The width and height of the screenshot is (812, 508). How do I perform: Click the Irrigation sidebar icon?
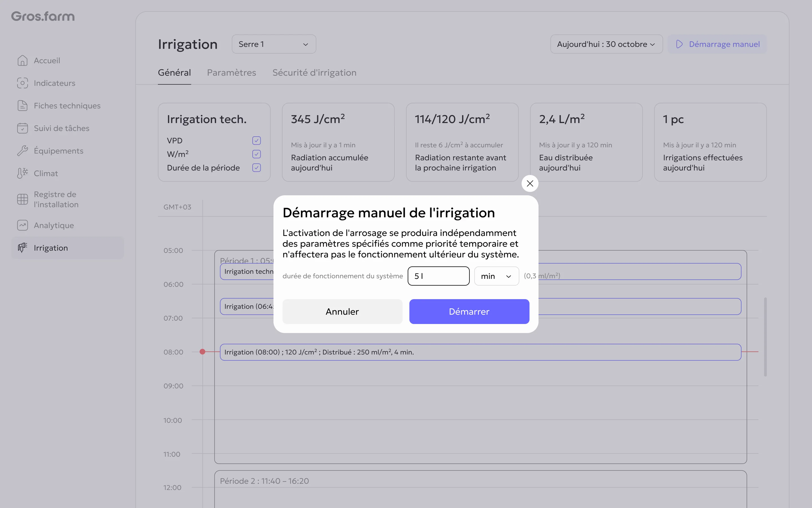23,248
